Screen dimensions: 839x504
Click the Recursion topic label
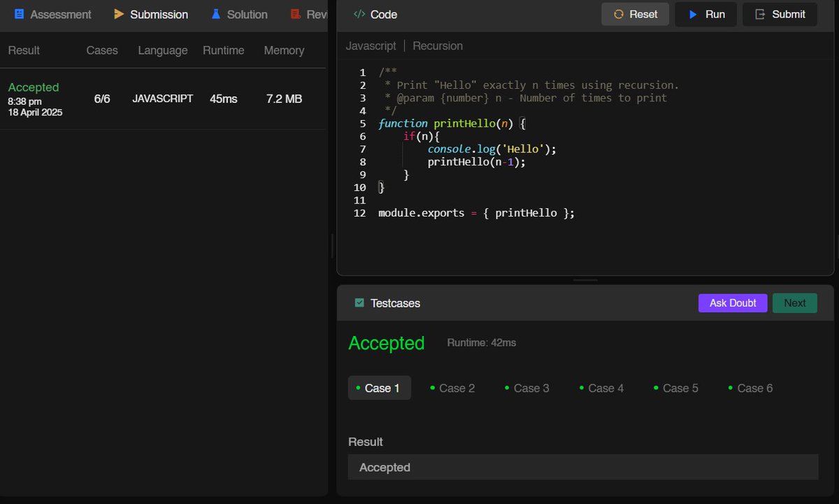click(x=438, y=46)
